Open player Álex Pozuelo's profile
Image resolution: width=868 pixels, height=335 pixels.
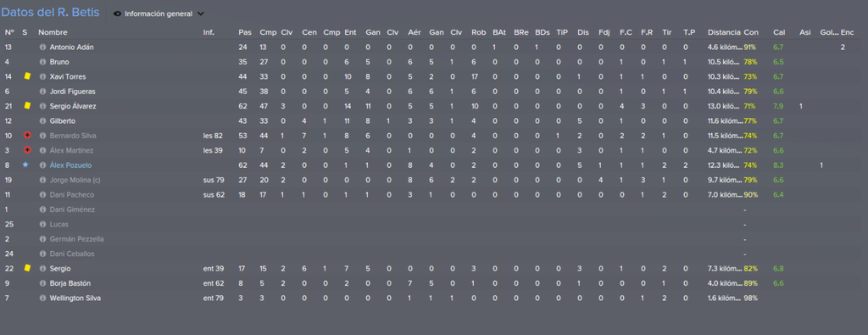(x=70, y=165)
